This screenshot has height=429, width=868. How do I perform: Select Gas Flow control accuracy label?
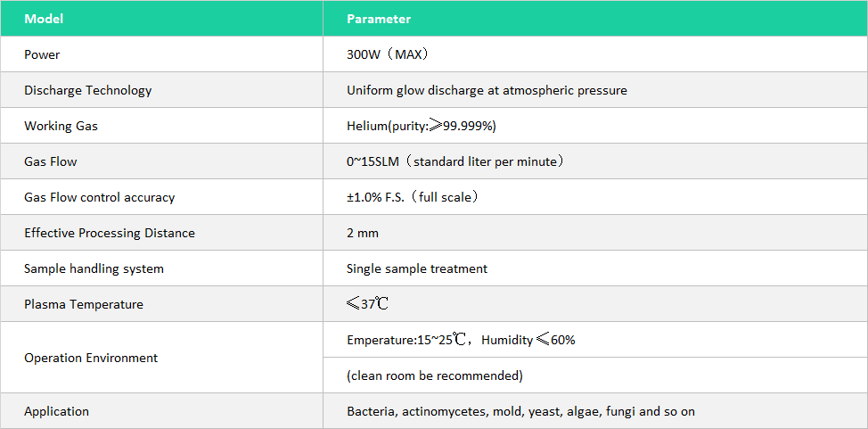click(x=99, y=197)
